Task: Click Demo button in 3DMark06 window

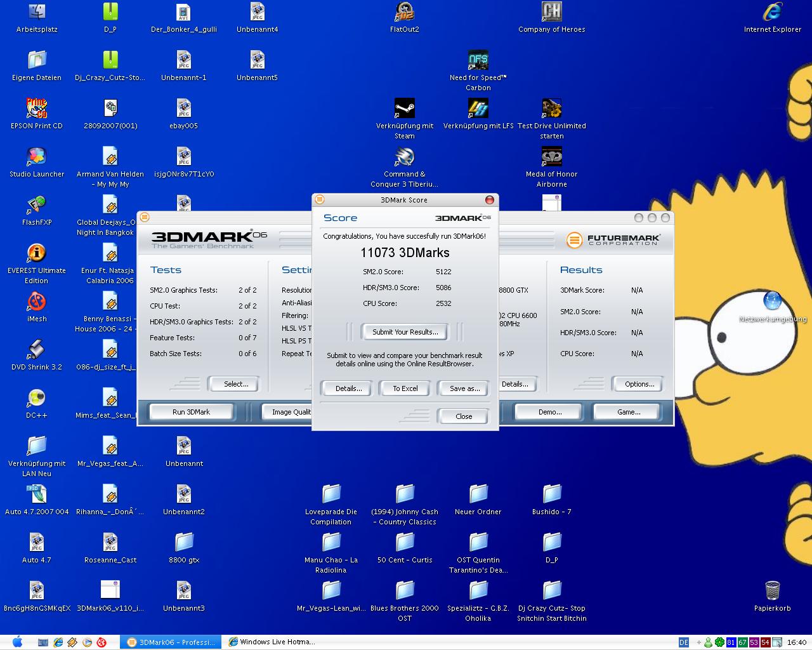Action: pos(549,412)
